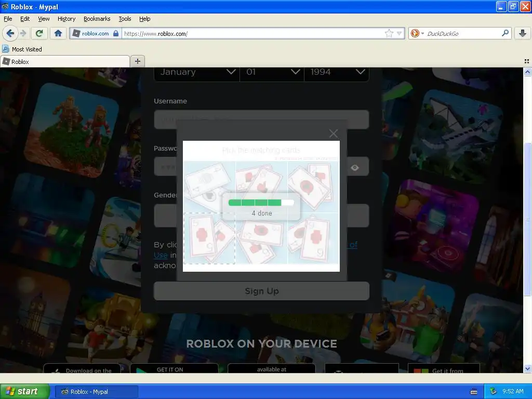Viewport: 532px width, 399px height.
Task: Click the vertical scrollbar down arrow
Action: (x=527, y=369)
